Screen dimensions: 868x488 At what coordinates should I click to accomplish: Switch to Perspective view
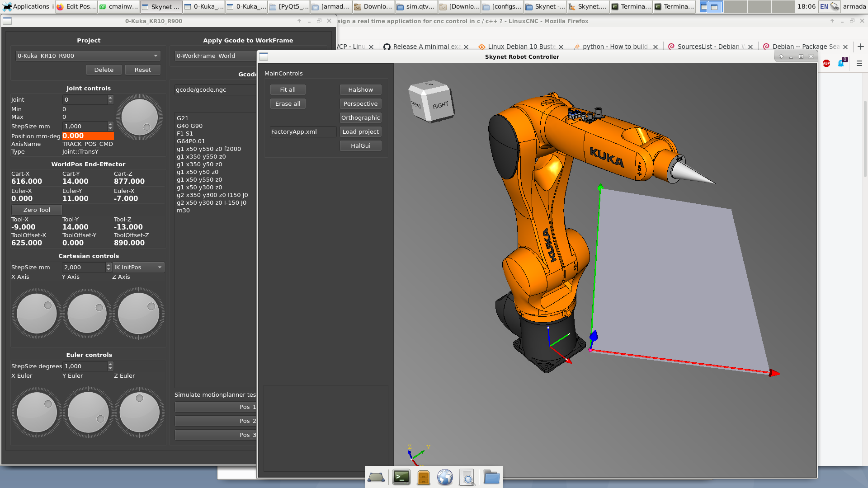pyautogui.click(x=361, y=103)
